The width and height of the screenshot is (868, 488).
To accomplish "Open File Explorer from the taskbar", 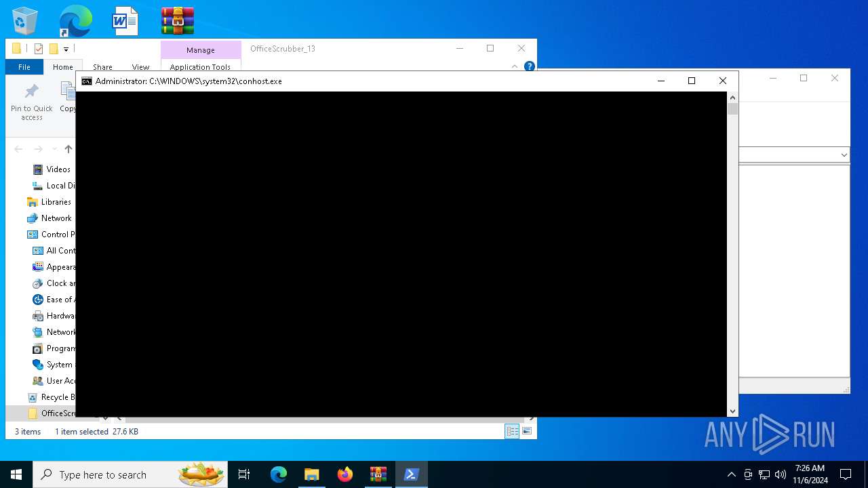I will tap(312, 474).
